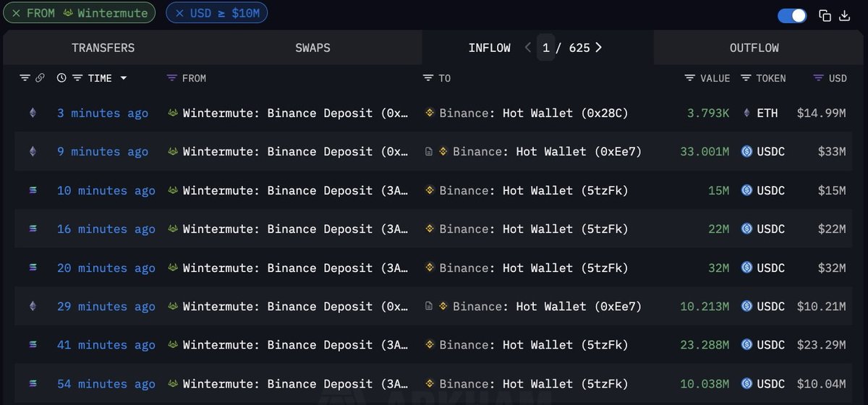The image size is (868, 405).
Task: Click the link icon in header row
Action: point(41,78)
